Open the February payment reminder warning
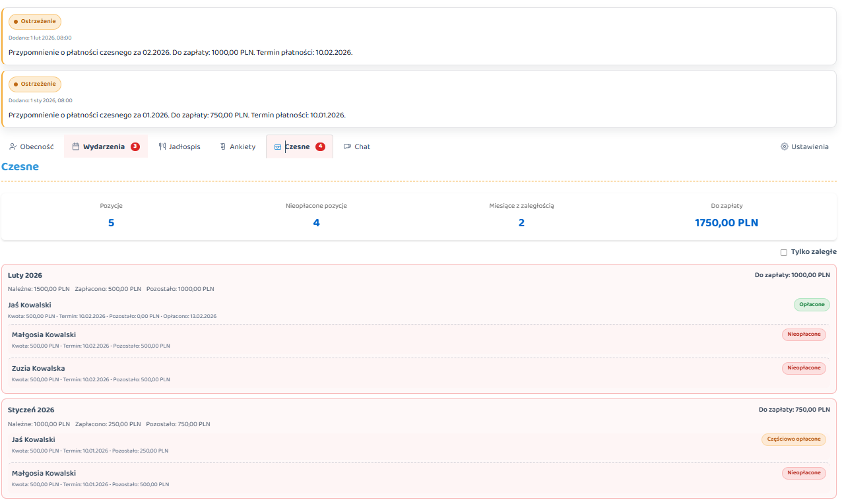This screenshot has width=842, height=504. (180, 52)
